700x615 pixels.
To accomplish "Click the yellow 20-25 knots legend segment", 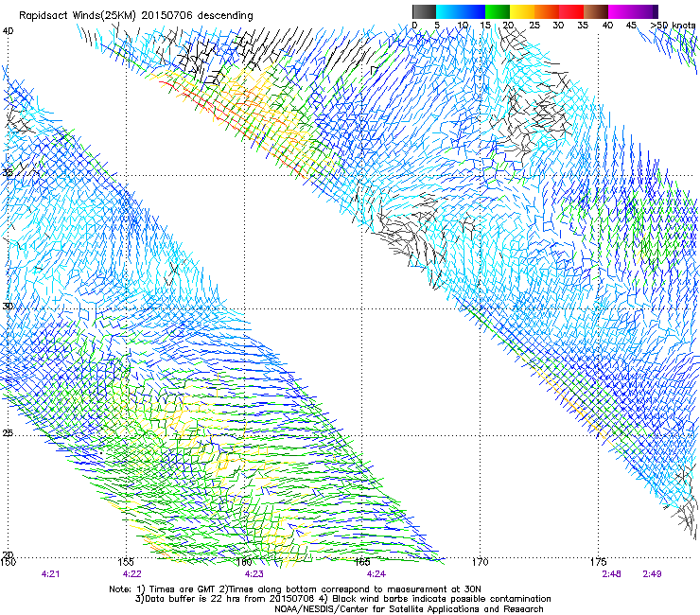I will 522,11.
